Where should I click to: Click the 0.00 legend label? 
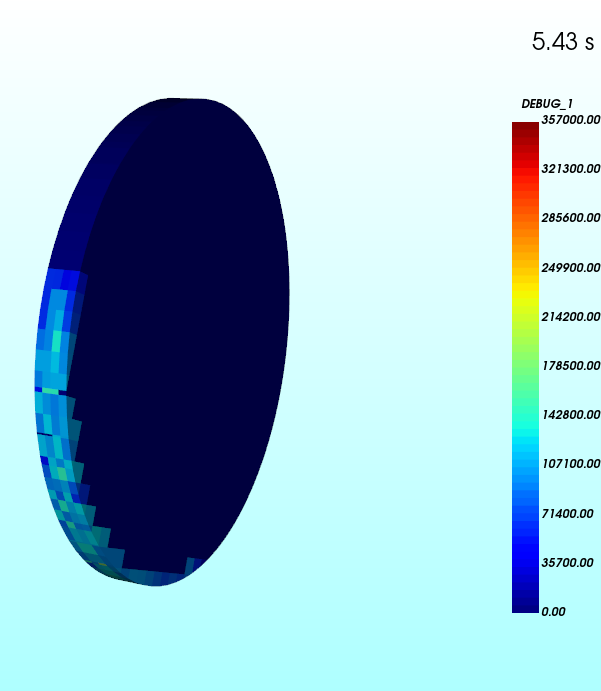(553, 612)
